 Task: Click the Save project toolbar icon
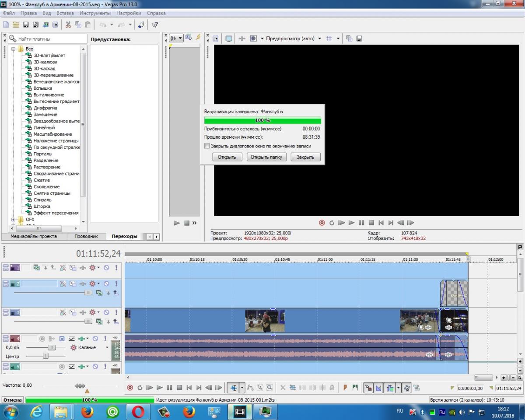[26, 25]
